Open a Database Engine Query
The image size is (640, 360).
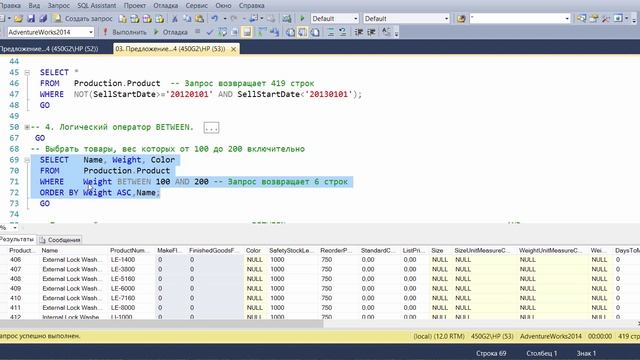123,19
